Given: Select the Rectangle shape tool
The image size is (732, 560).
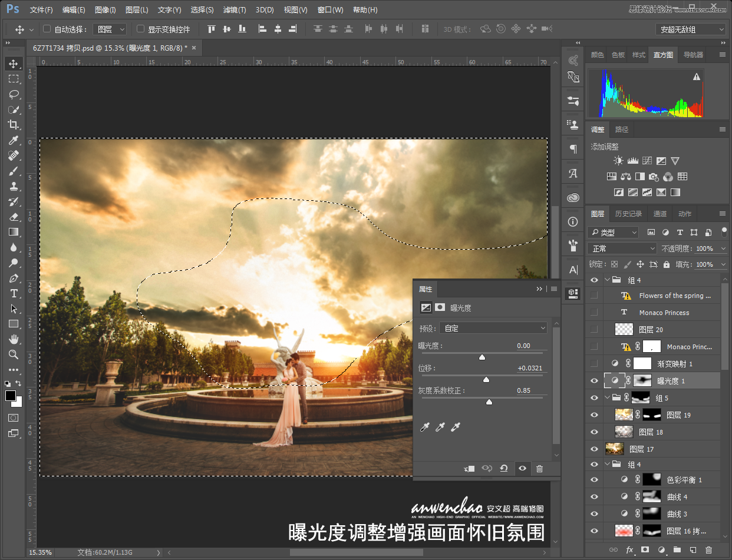Looking at the screenshot, I should (13, 324).
